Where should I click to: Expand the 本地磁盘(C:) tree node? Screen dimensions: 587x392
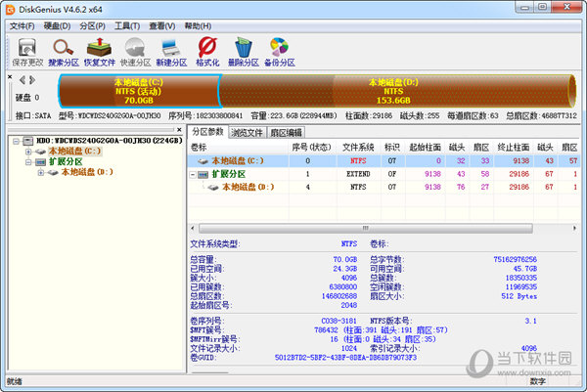point(28,152)
